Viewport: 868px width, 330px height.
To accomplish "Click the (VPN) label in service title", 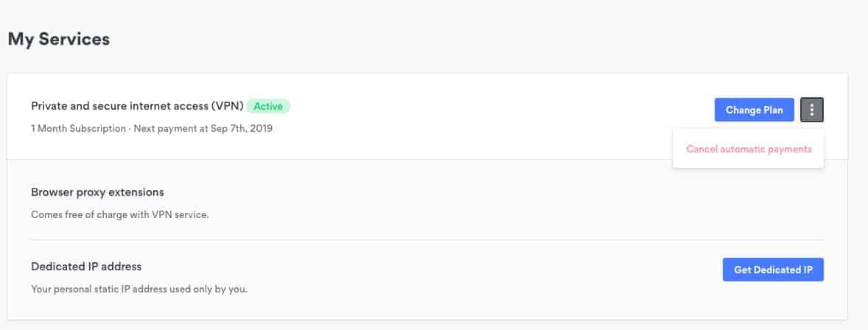I will click(226, 106).
